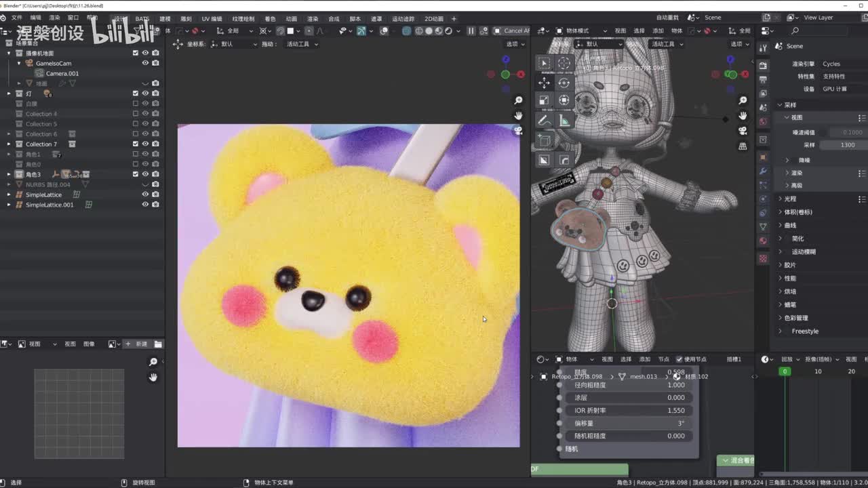
Task: Expand the 色彩管理 panel
Action: 780,318
